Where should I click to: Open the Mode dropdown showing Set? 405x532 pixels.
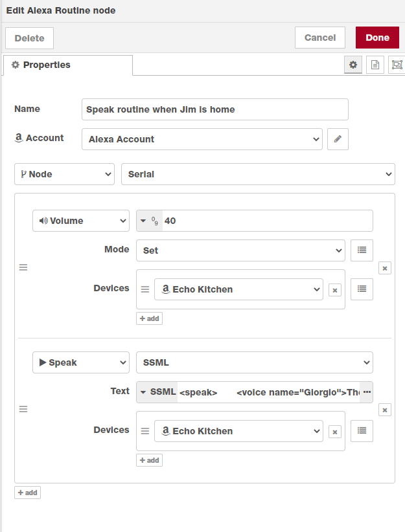pyautogui.click(x=240, y=250)
